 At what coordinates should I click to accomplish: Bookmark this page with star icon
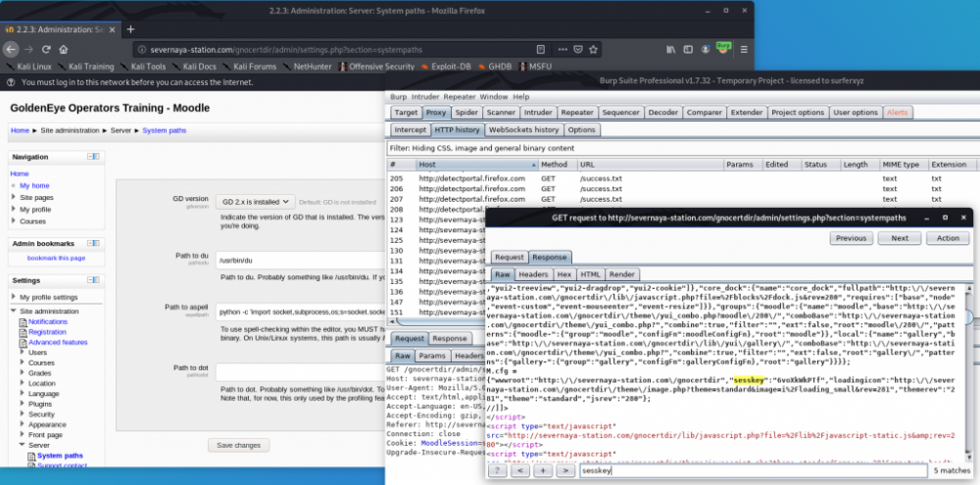pyautogui.click(x=593, y=49)
